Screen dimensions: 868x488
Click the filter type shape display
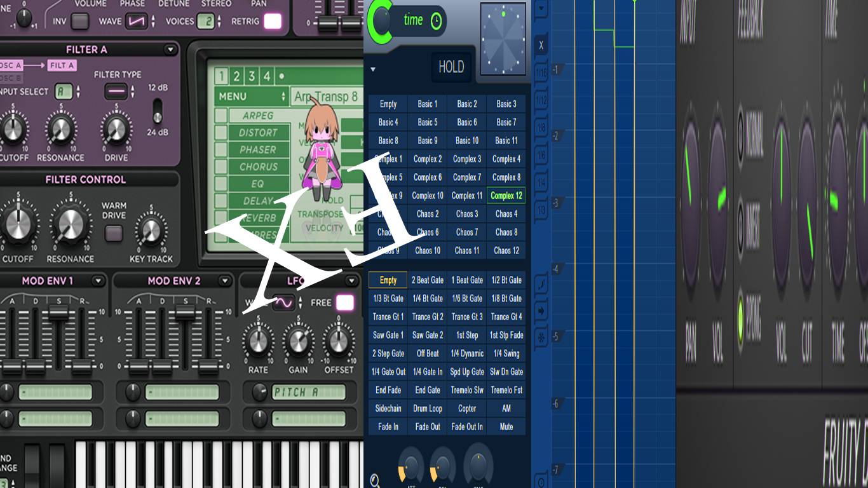click(x=116, y=91)
